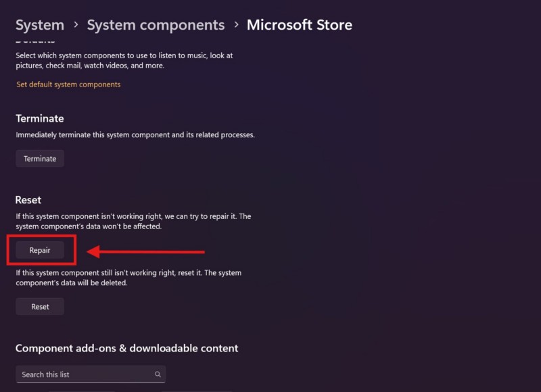
Task: Go back to the System breadcrumb
Action: pyautogui.click(x=39, y=25)
